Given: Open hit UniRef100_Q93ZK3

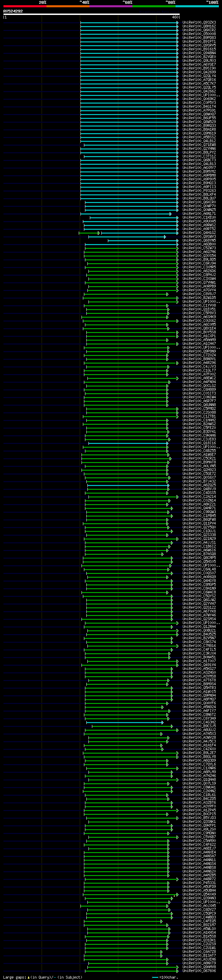Looking at the screenshot, I should coord(199,23).
